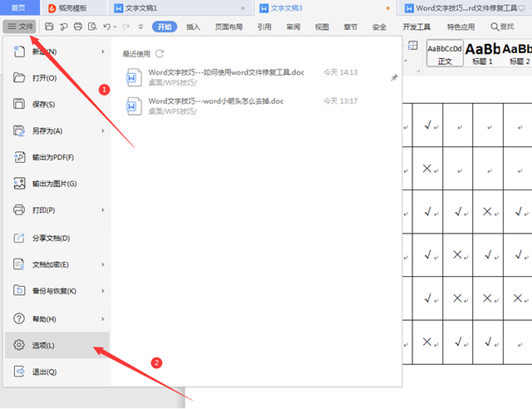Viewport: 532px width, 409px height.
Task: Expand the 文档加密 submenu arrow
Action: [x=103, y=264]
